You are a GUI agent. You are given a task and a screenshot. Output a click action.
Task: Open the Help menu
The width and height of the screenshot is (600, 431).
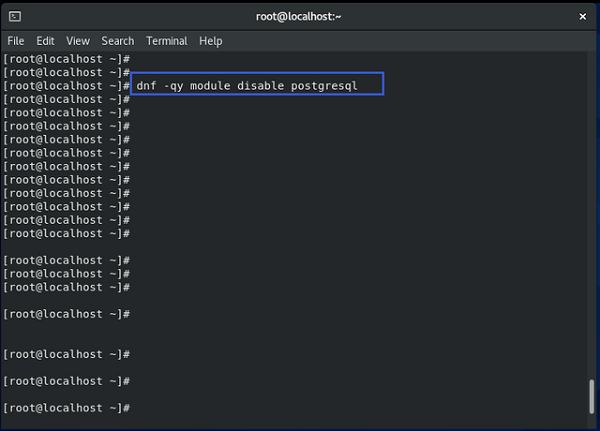(210, 41)
